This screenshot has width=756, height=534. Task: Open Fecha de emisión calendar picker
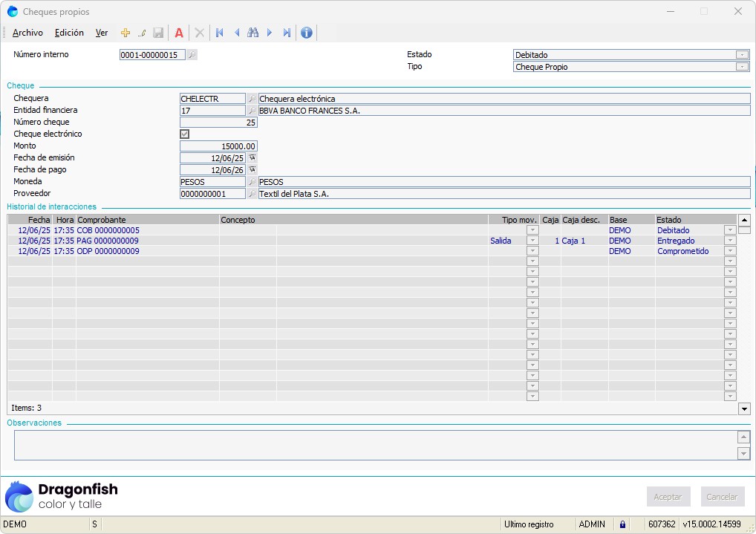click(x=252, y=158)
